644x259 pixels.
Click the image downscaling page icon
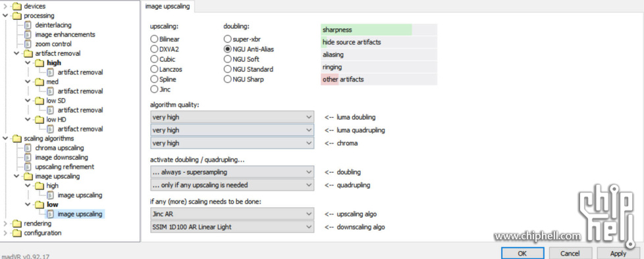[x=28, y=157]
